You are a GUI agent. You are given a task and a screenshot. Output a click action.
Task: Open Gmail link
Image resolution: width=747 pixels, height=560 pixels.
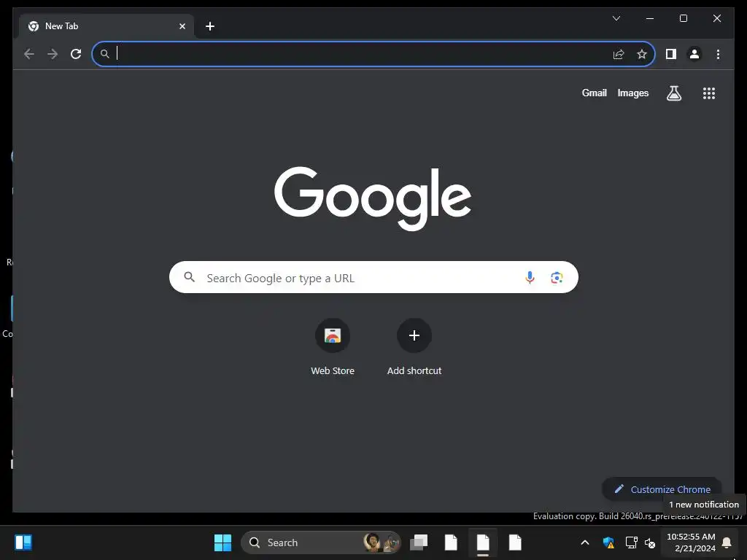(594, 93)
